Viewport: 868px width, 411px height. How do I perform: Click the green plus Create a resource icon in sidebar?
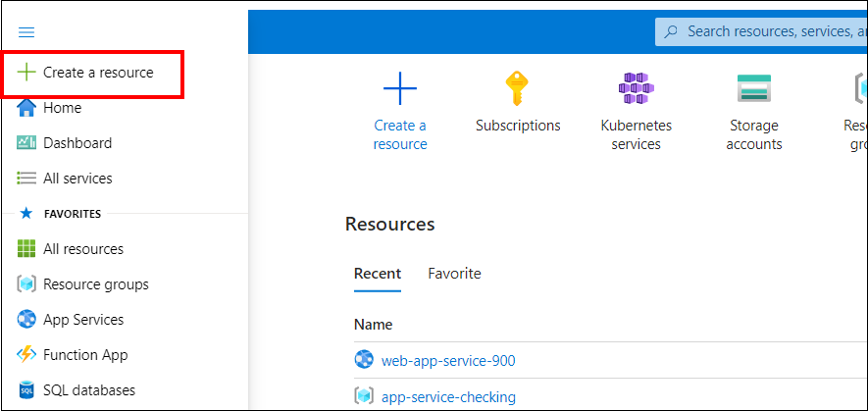(26, 72)
